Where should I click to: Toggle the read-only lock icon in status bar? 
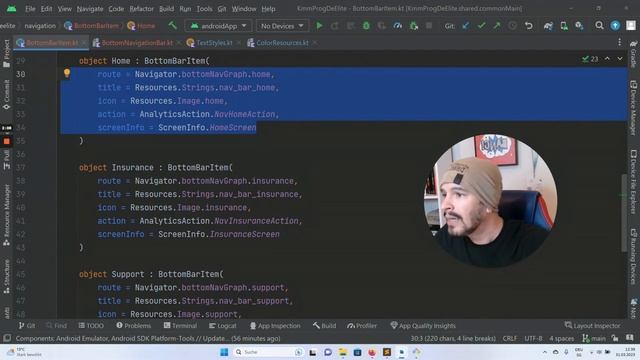pyautogui.click(x=615, y=338)
